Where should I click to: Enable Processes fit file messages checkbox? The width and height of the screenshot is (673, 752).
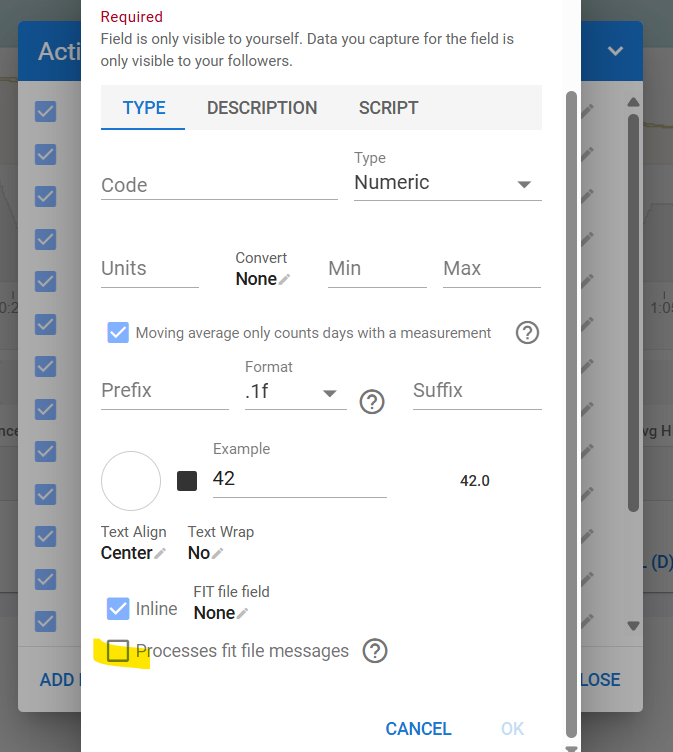point(118,651)
